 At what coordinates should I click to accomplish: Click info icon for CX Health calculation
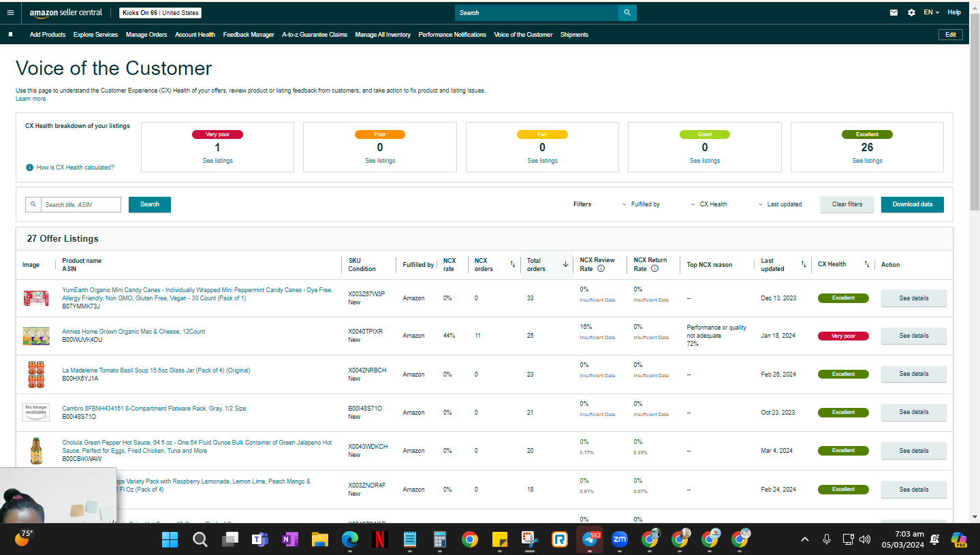point(29,168)
